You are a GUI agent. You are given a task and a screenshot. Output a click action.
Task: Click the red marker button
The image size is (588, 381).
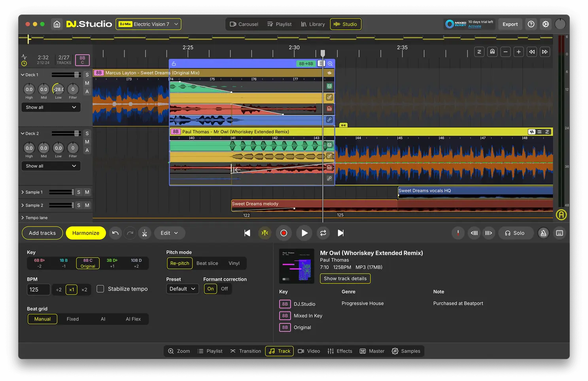(458, 233)
